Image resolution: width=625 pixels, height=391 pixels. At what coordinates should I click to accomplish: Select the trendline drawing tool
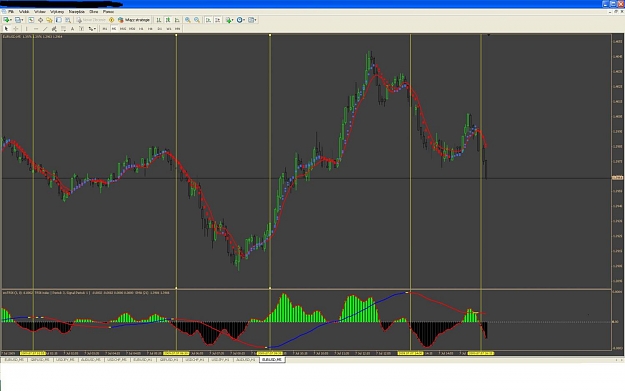pyautogui.click(x=45, y=29)
